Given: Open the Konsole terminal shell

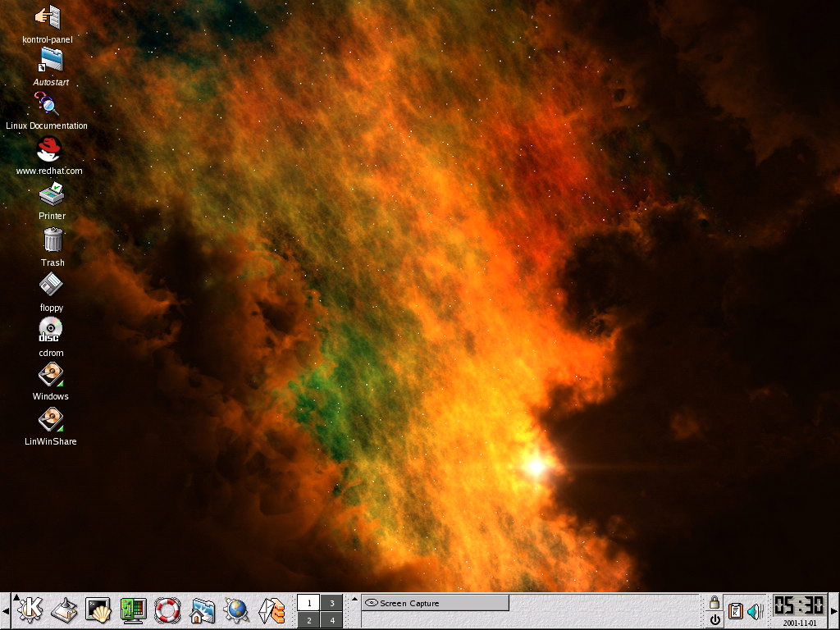Looking at the screenshot, I should [x=98, y=610].
